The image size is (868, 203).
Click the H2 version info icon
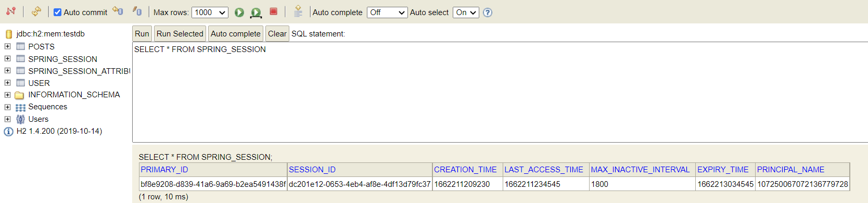point(8,132)
